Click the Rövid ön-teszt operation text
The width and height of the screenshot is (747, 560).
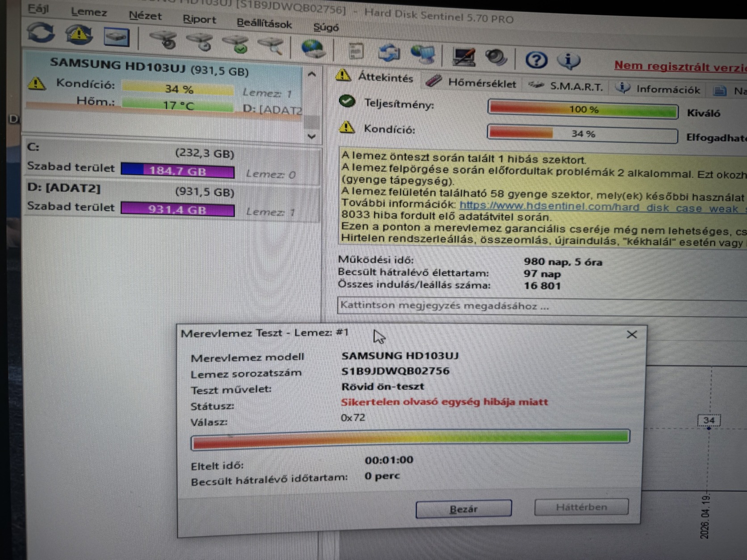click(382, 386)
